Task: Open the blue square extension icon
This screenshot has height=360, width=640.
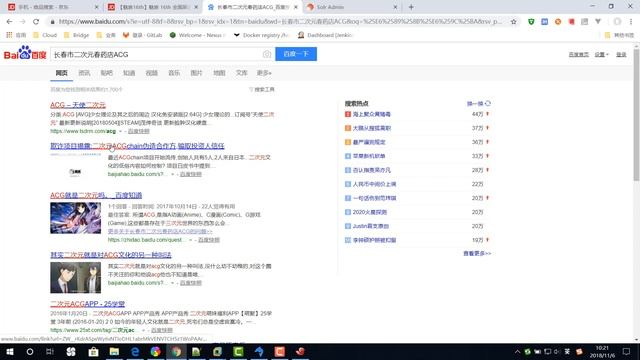Action: tap(544, 22)
